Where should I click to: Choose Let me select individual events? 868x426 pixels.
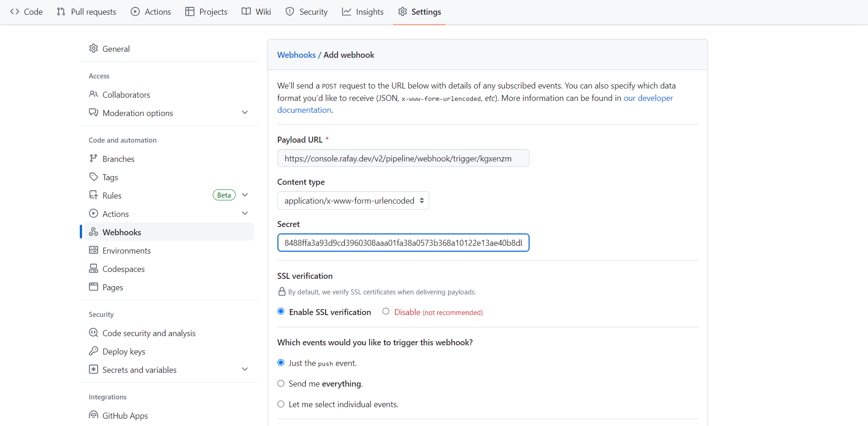pos(281,404)
